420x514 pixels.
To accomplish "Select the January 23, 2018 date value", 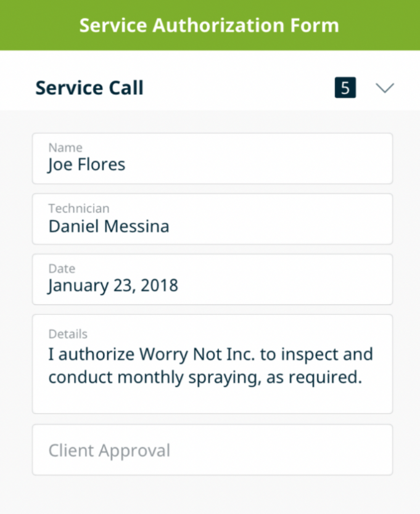I will pos(113,285).
